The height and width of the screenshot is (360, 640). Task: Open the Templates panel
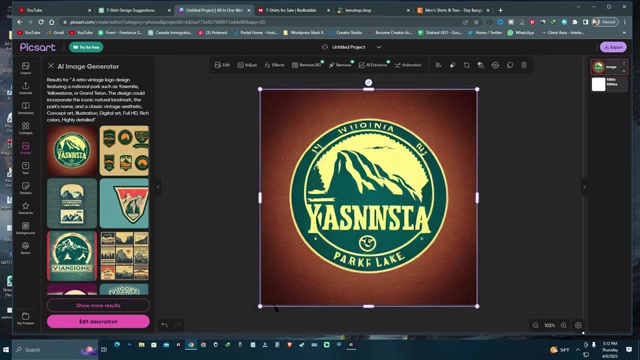click(x=25, y=108)
